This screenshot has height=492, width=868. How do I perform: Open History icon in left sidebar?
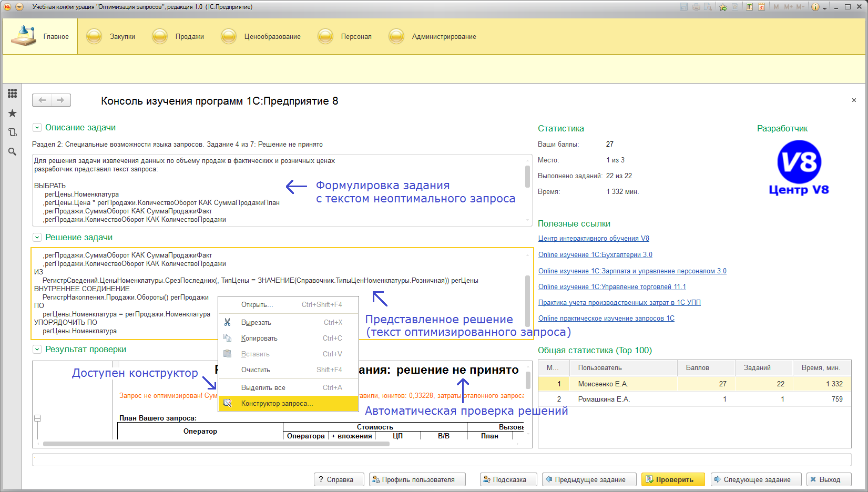pyautogui.click(x=12, y=132)
